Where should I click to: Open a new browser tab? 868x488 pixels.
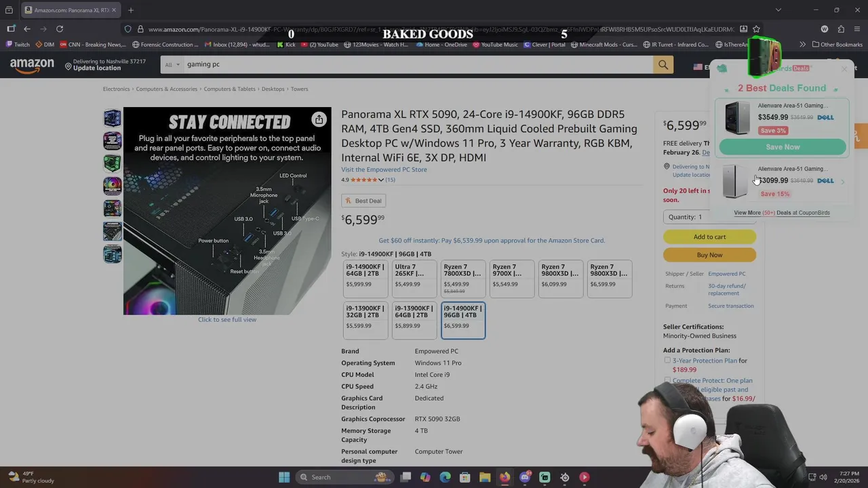[x=131, y=10]
